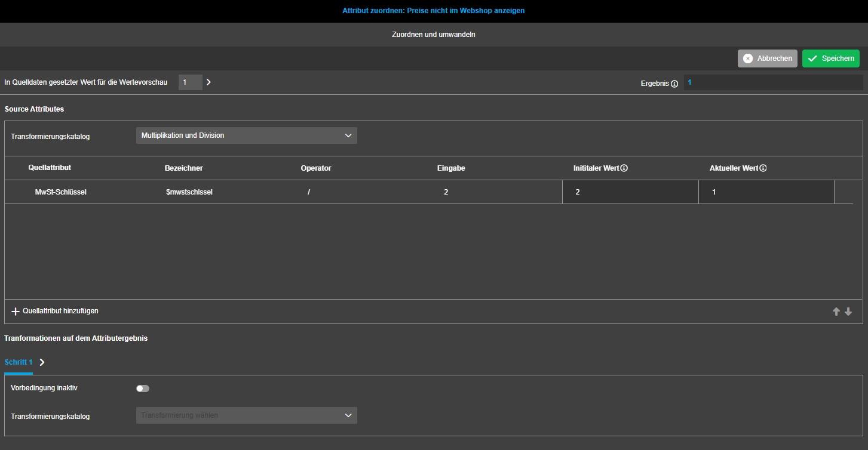This screenshot has width=868, height=450.
Task: Select the MwSt-Schlüssel row
Action: click(61, 192)
